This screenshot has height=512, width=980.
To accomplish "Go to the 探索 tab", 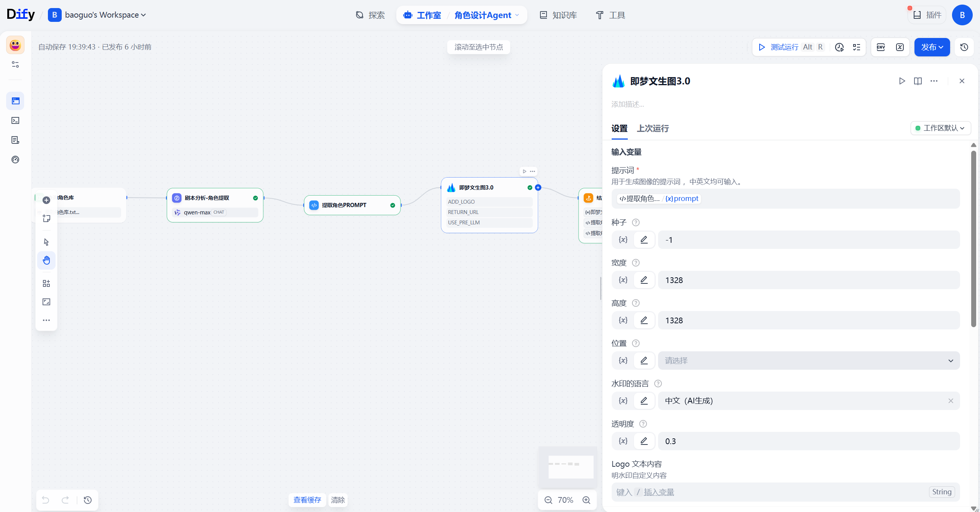I will click(x=370, y=15).
